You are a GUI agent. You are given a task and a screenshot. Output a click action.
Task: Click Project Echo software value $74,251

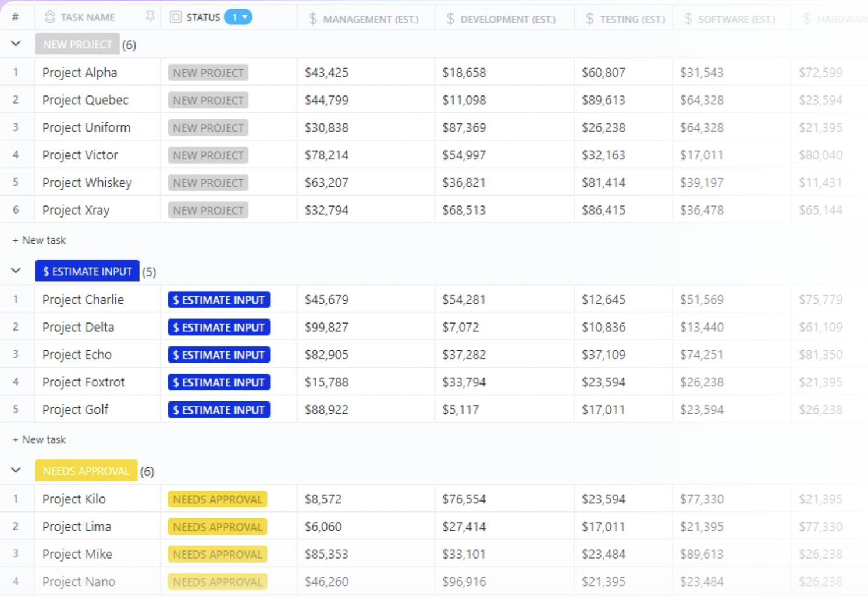pyautogui.click(x=702, y=354)
